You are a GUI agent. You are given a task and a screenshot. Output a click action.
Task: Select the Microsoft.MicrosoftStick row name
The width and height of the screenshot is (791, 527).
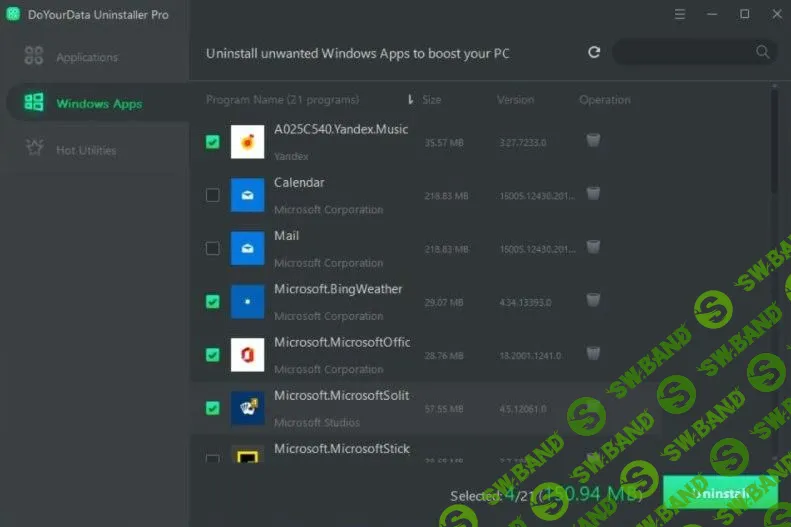[x=342, y=448]
